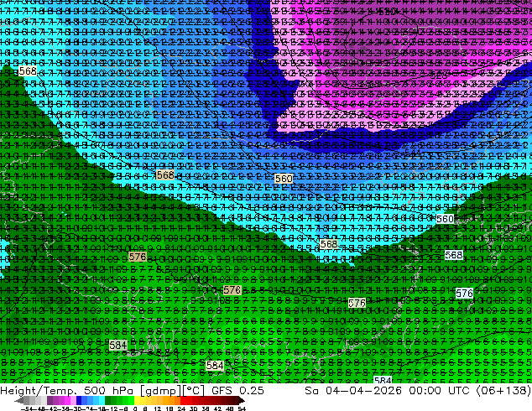Image resolution: width=532 pixels, height=411 pixels.
Task: Click the cyan swatch in temperature legend
Action: coord(102,400)
